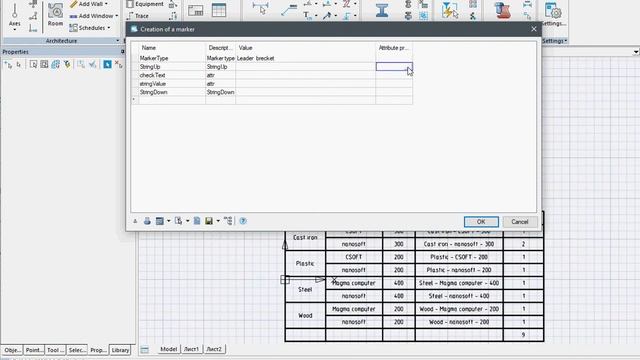The image size is (640, 360).
Task: Click the floor plan table icon left of table icon
Action: [x=196, y=11]
